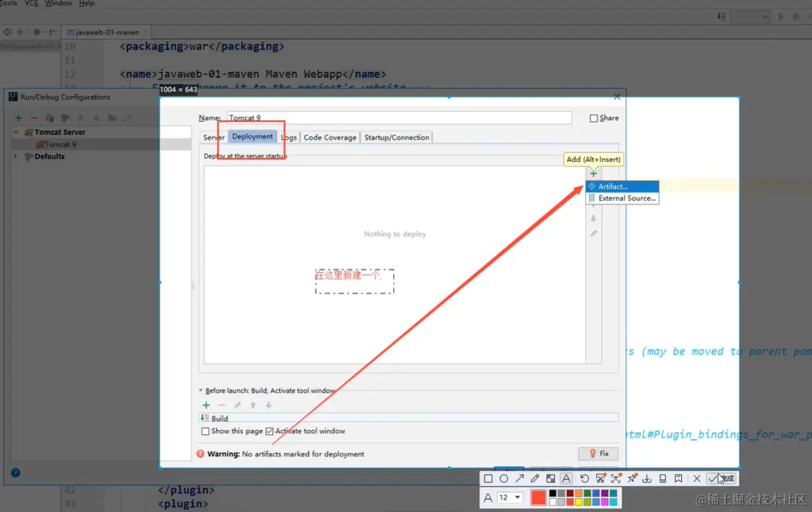Open the Code Coverage tab

pos(330,137)
